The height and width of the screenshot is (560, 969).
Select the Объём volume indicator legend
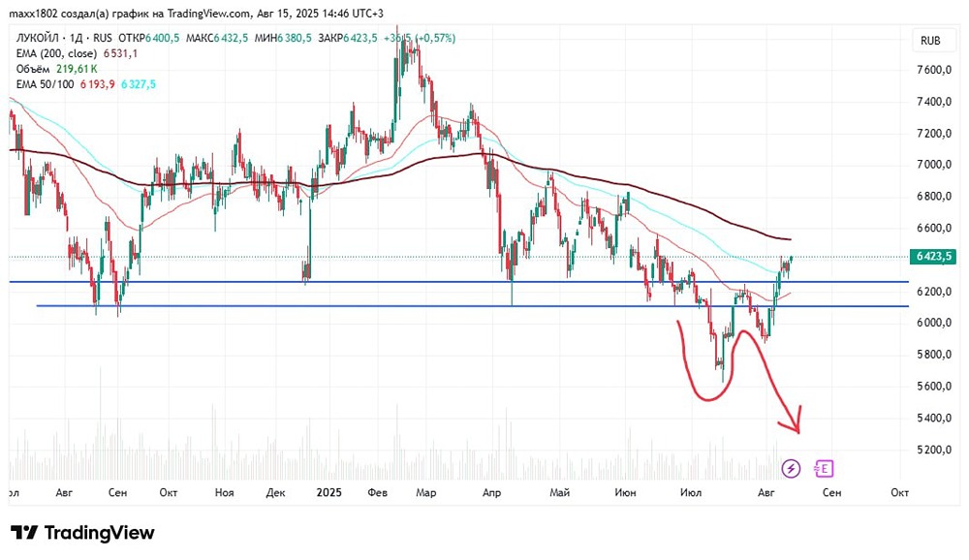pyautogui.click(x=33, y=69)
